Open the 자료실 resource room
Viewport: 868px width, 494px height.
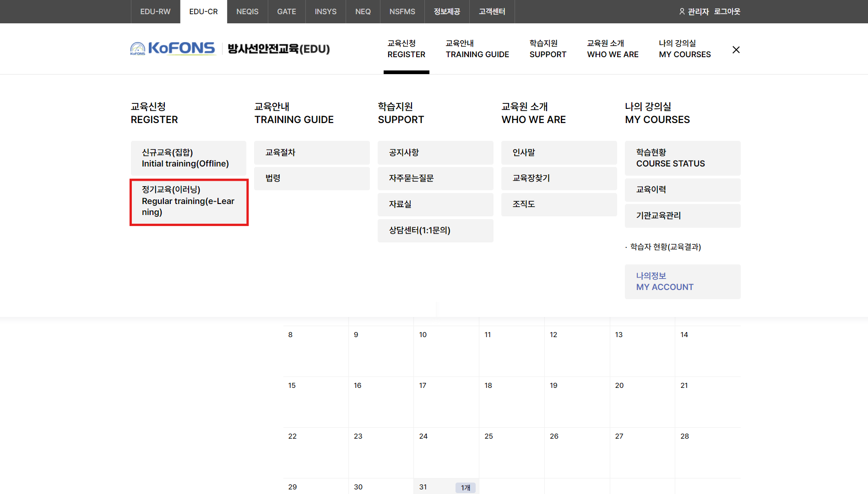[435, 204]
